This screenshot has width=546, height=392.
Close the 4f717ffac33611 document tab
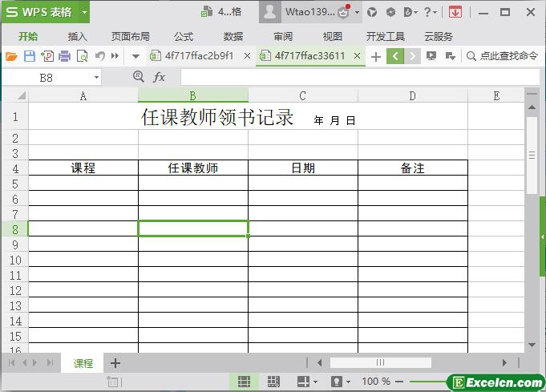pos(357,55)
